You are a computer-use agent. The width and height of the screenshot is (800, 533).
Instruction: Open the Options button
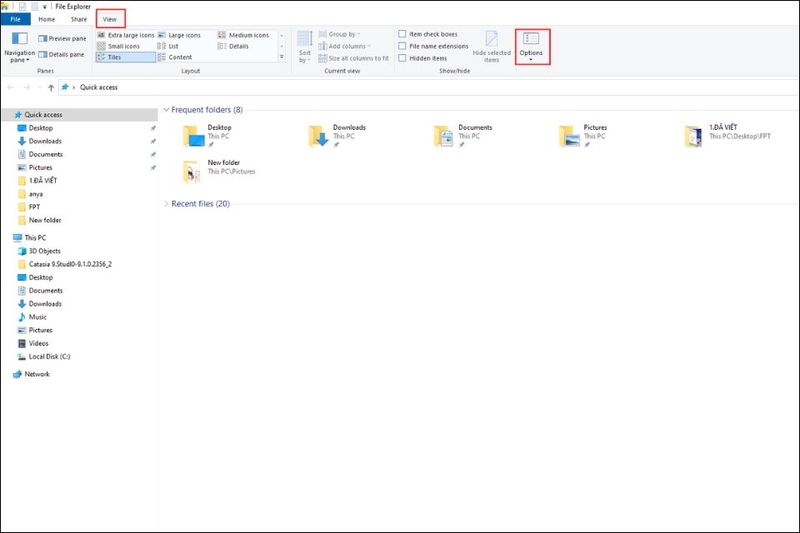point(531,46)
